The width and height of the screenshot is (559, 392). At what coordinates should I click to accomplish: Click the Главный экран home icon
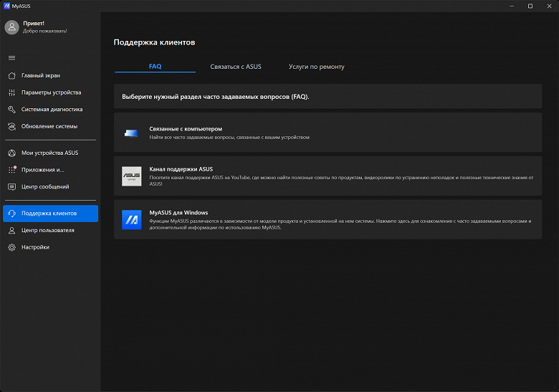coord(11,75)
